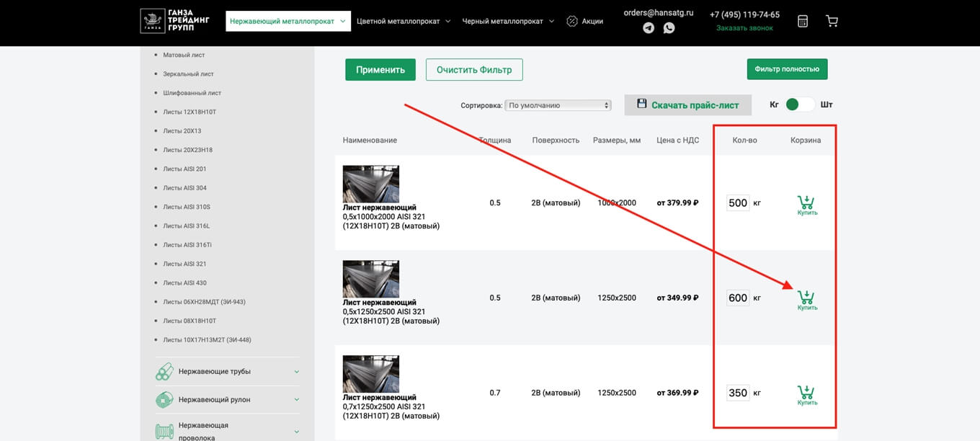The height and width of the screenshot is (441, 980).
Task: Open Цветной металлопрокат menu
Action: pos(404,21)
